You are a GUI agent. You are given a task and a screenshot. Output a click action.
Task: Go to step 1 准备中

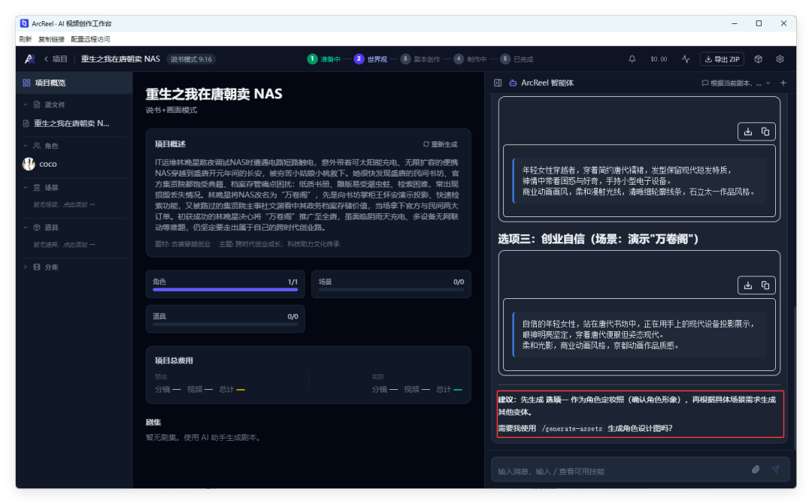pos(323,59)
